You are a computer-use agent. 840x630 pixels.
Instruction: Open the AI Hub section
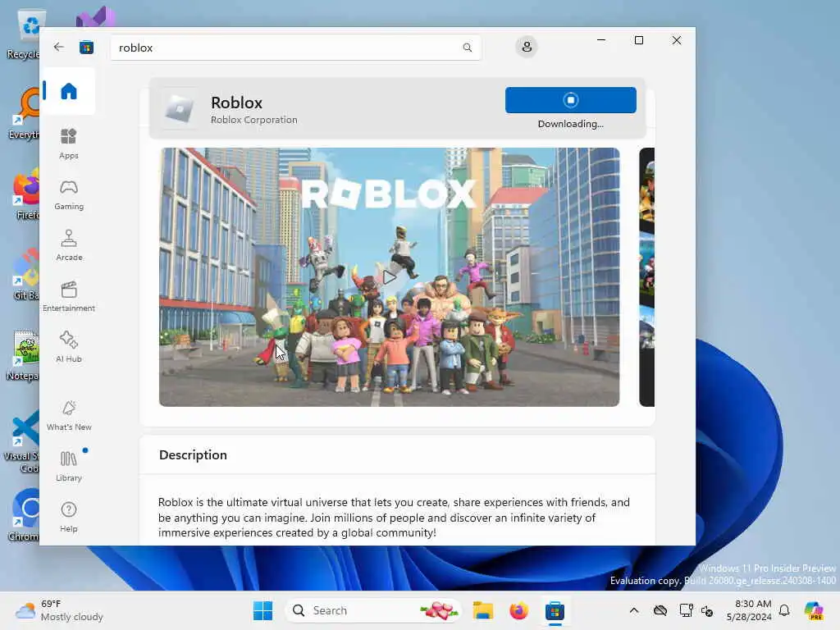(69, 347)
